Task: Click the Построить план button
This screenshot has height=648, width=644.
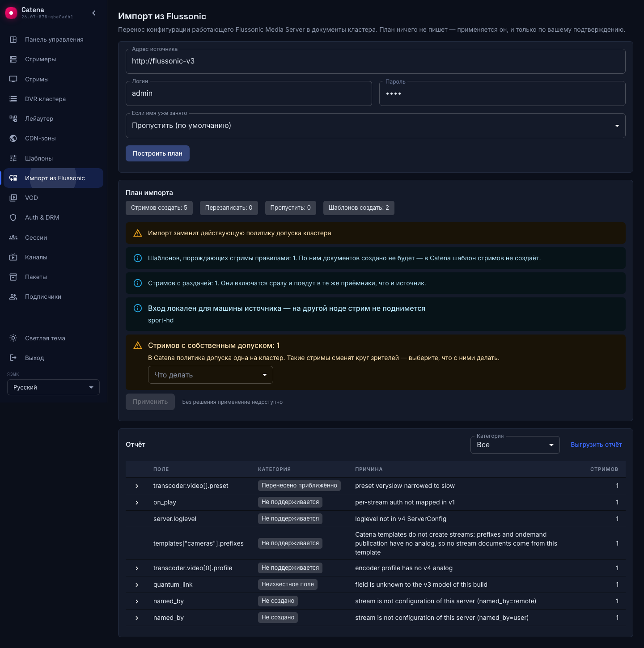Action: tap(157, 153)
